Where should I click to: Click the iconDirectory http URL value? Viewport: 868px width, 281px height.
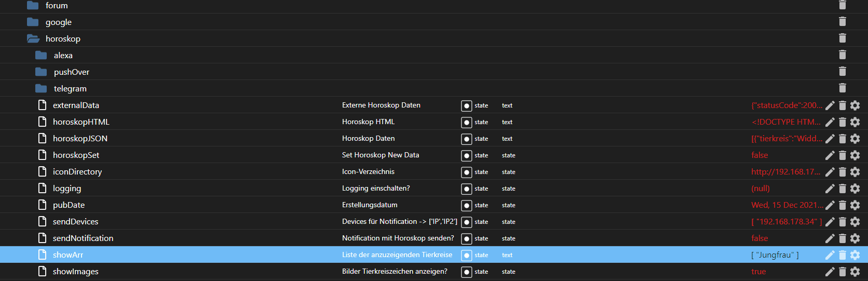pyautogui.click(x=786, y=172)
